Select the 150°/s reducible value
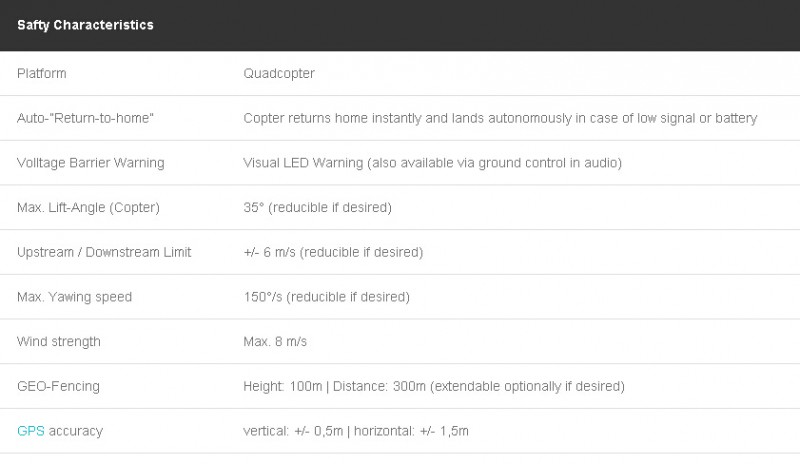 point(327,297)
